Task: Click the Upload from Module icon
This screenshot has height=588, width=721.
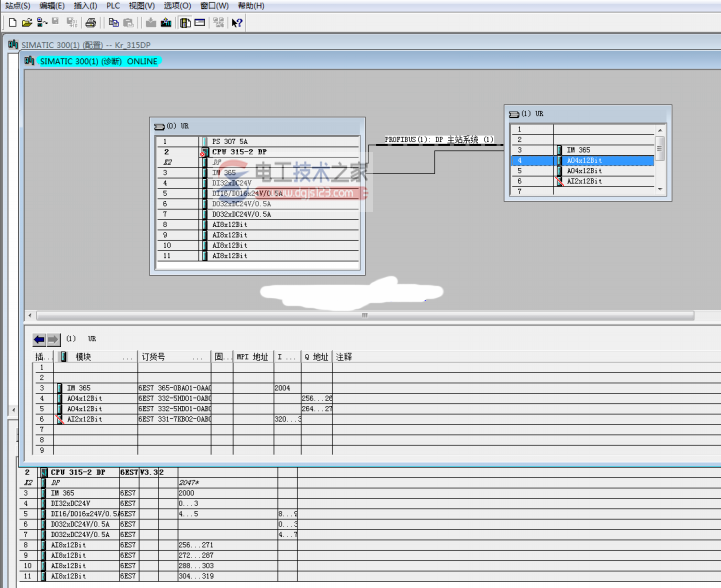Action: point(166,23)
